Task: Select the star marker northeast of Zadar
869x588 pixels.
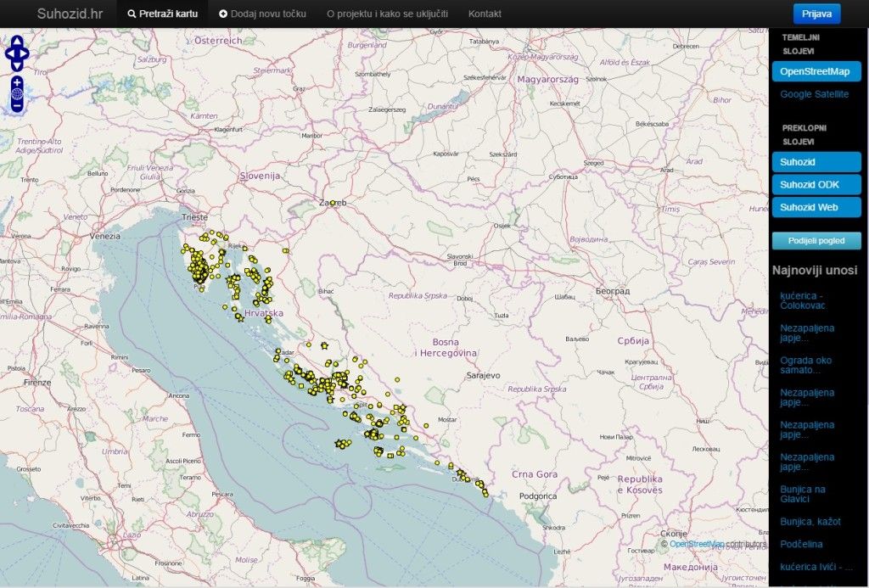Action: [x=324, y=346]
